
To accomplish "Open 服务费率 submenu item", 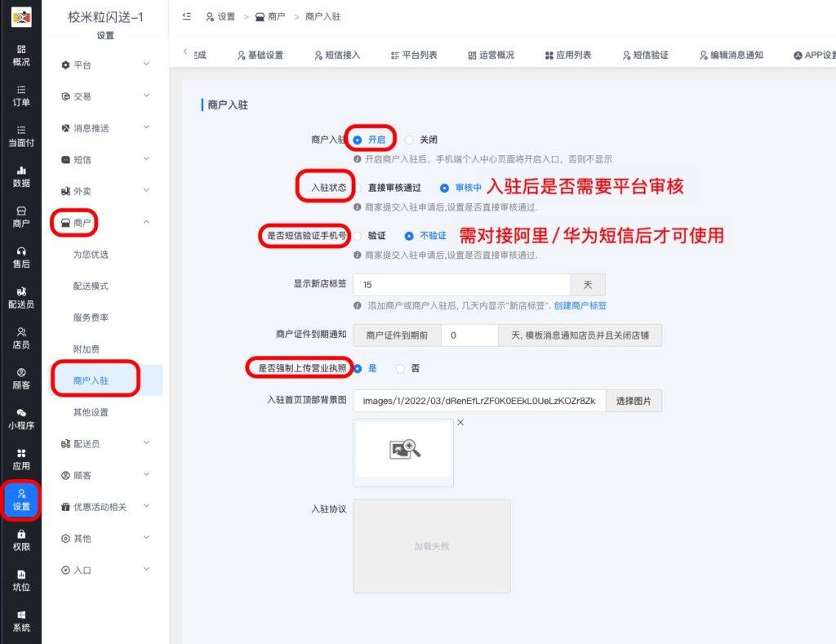I will point(91,318).
